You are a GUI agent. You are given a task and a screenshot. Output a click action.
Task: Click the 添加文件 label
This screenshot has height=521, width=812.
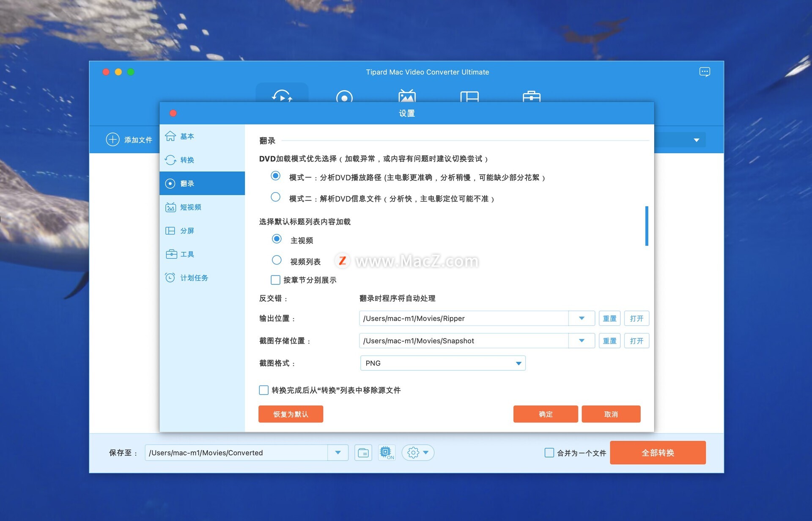pyautogui.click(x=138, y=140)
